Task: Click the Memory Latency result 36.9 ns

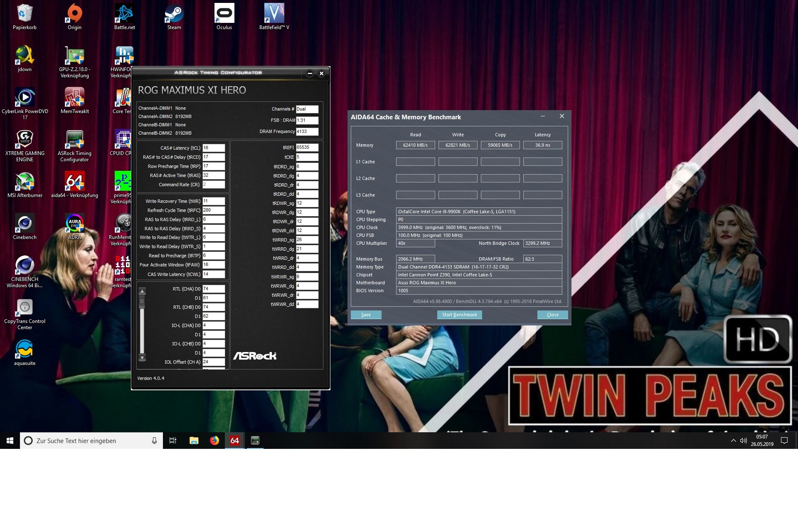Action: pos(542,145)
